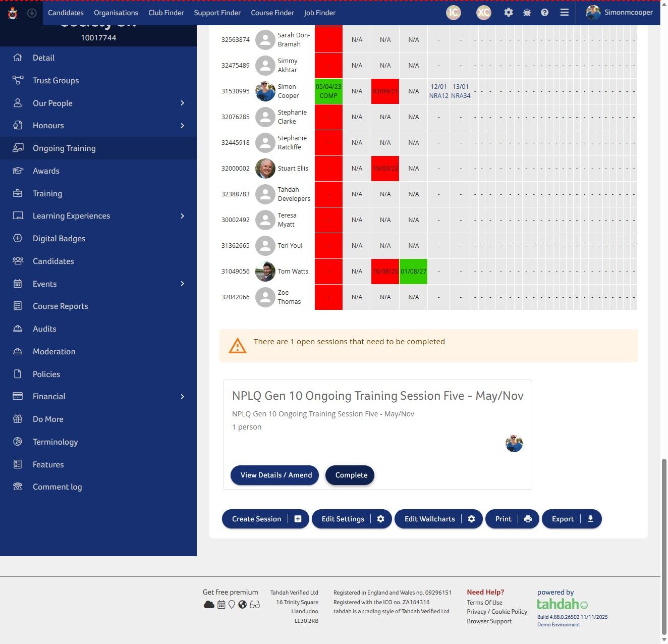This screenshot has width=668, height=644.
Task: Open the Course Finder menu item
Action: tap(272, 13)
